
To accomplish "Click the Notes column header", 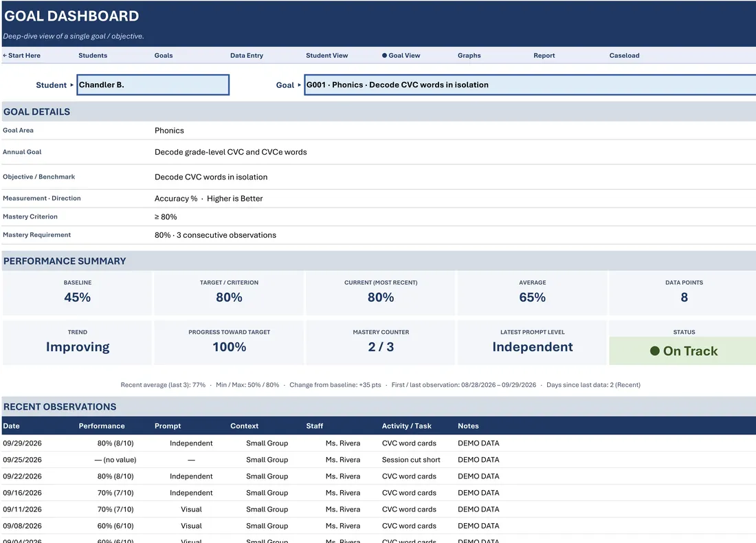I will [468, 426].
